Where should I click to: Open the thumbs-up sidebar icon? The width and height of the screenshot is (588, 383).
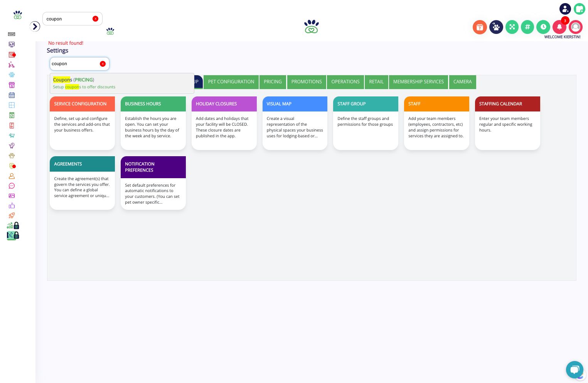(x=12, y=206)
